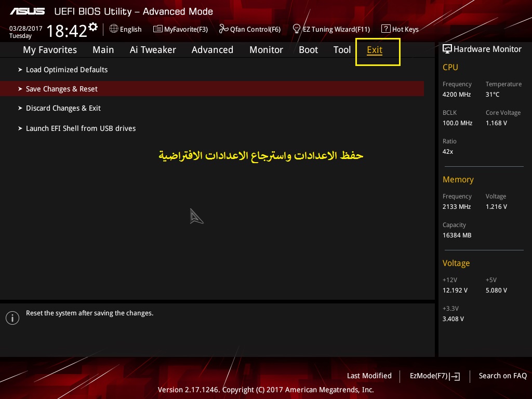Image resolution: width=532 pixels, height=399 pixels.
Task: Click the 1.168 V core voltage value
Action: [496, 123]
